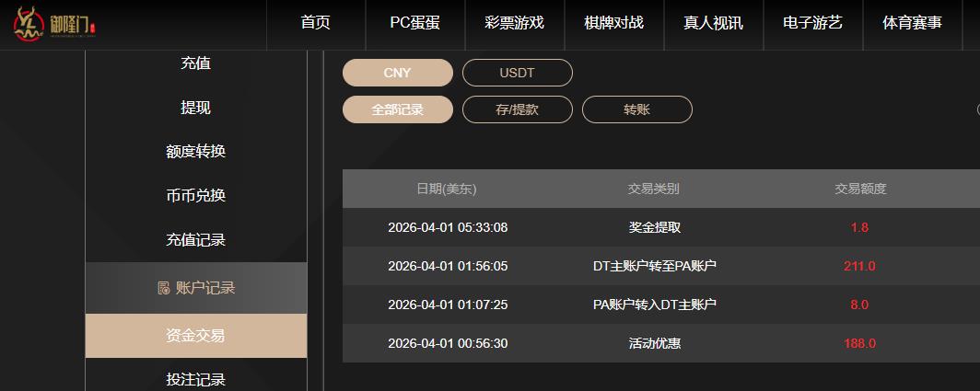Click the ledger icon beside 账户记录
This screenshot has width=980, height=391.
pos(163,288)
